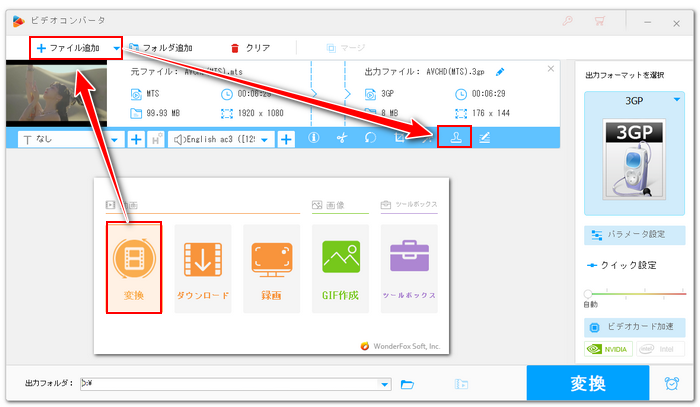Toggle NVIDIA acceleration option
The width and height of the screenshot is (700, 407).
pos(609,350)
